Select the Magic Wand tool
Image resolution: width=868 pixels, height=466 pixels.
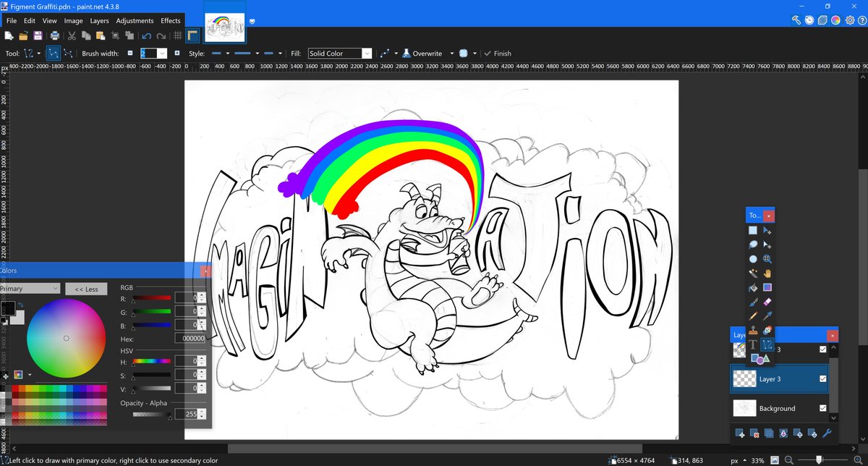point(753,273)
